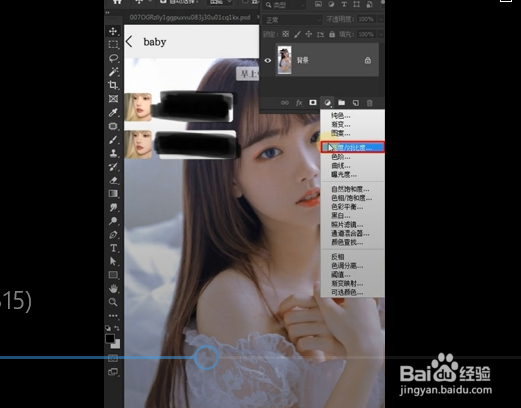Select the Hand tool
The height and width of the screenshot is (408, 521).
[113, 288]
